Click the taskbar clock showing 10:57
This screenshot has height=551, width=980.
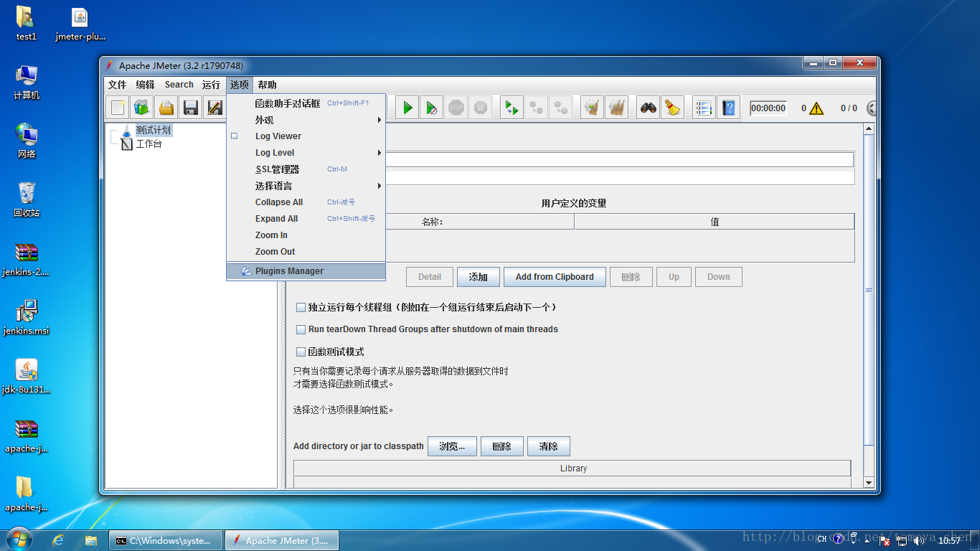(948, 541)
